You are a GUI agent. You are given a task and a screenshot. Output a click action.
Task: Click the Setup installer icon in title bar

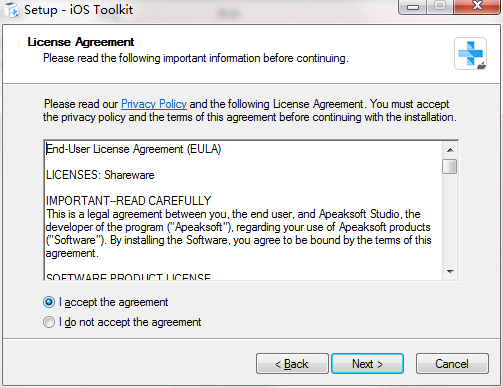point(11,9)
